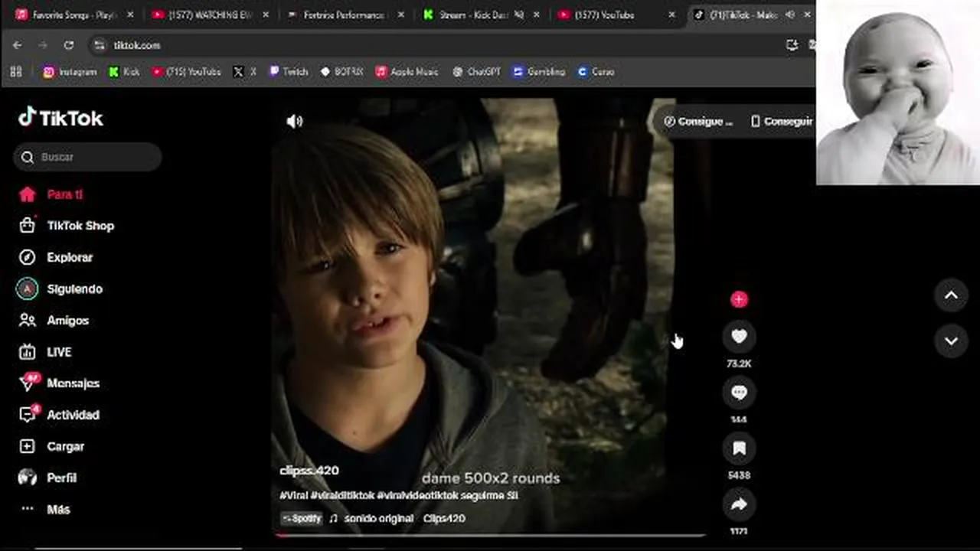
Task: Open the ChatGPT bookmark
Action: tap(476, 71)
